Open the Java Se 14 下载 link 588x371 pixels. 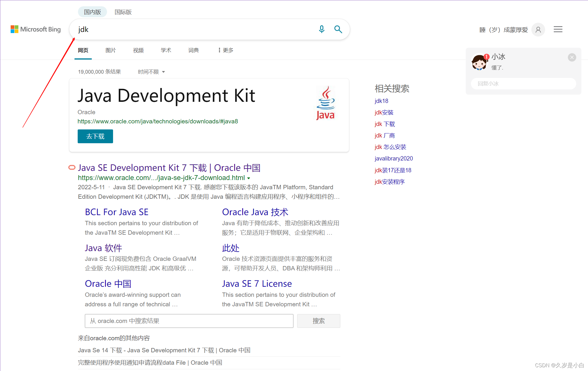tap(164, 350)
